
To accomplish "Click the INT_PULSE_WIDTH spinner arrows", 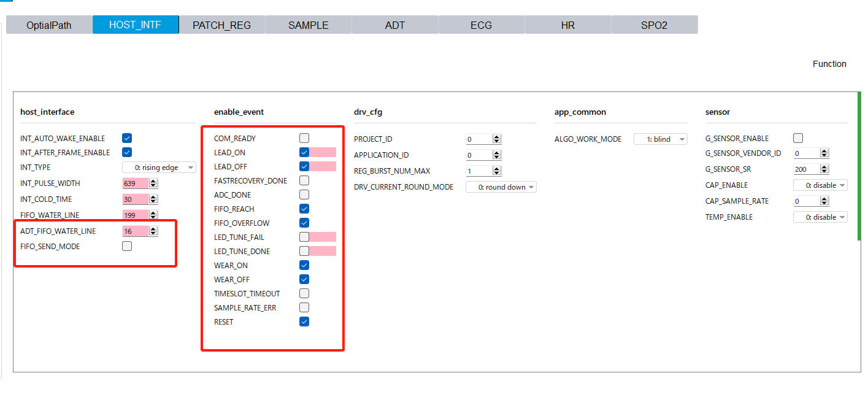I will pyautogui.click(x=153, y=183).
